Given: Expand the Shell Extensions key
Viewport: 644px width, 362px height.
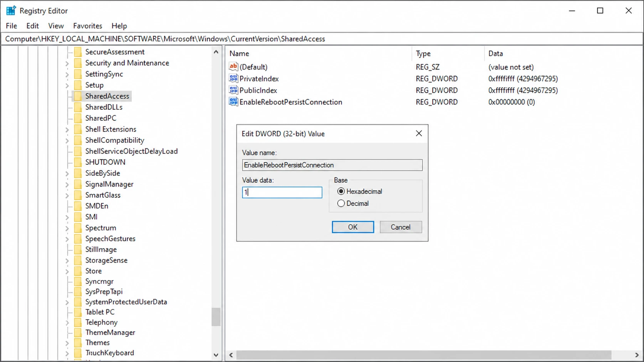Looking at the screenshot, I should [67, 130].
